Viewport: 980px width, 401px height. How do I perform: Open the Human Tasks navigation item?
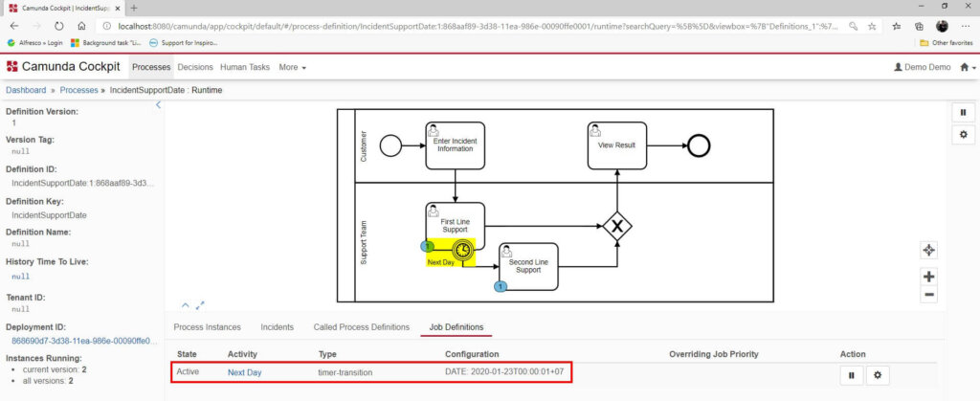(245, 67)
